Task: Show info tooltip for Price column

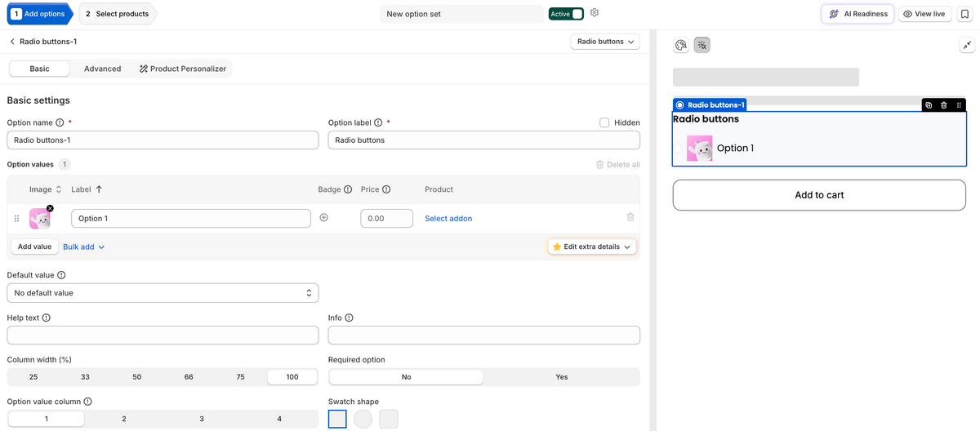Action: coord(386,189)
